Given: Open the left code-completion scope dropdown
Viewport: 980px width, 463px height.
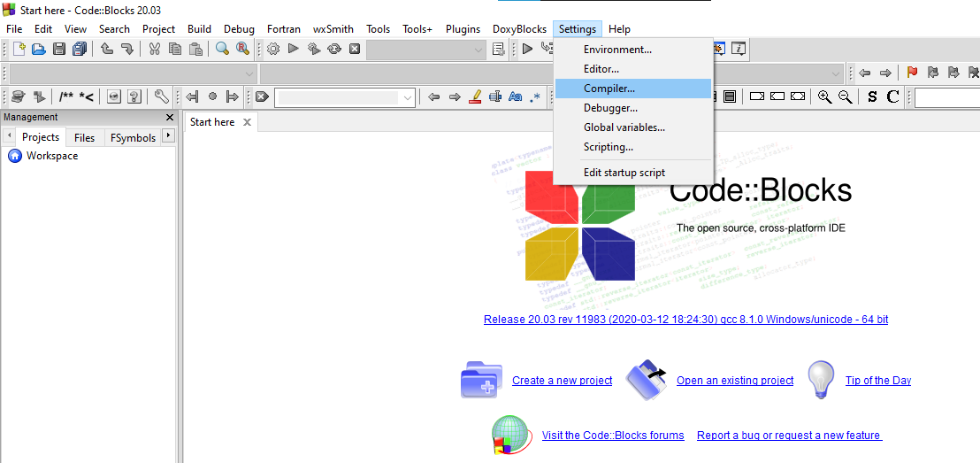Looking at the screenshot, I should (250, 73).
